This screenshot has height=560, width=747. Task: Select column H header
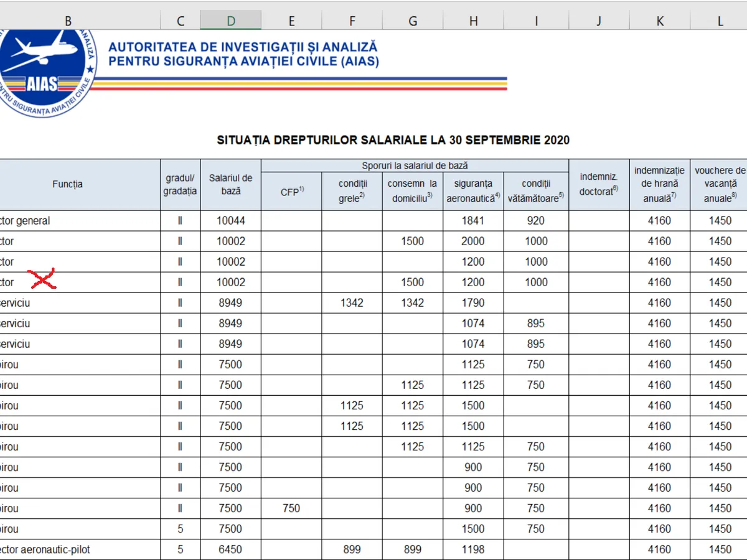(474, 21)
